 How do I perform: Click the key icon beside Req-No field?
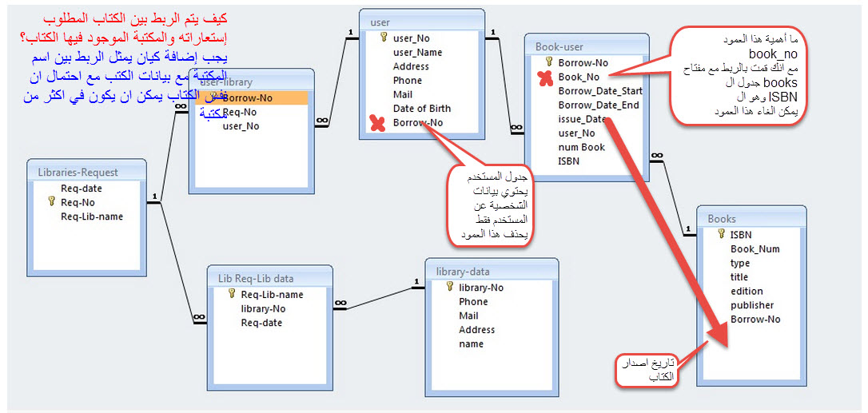[x=50, y=203]
